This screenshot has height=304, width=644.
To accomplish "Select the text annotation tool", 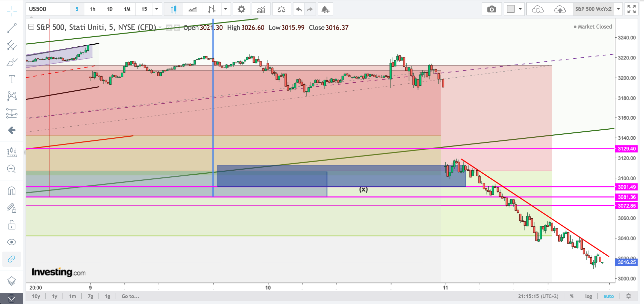I will [x=12, y=79].
